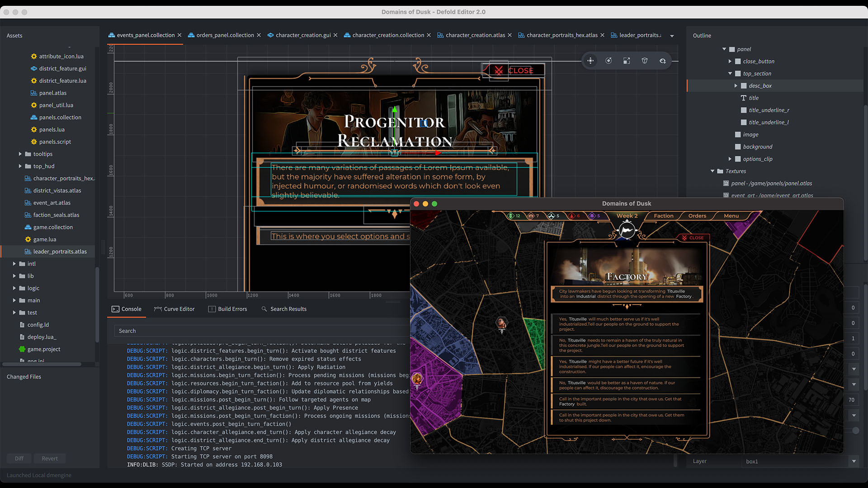This screenshot has width=868, height=488.
Task: Select the background node in the Outline
Action: [758, 146]
